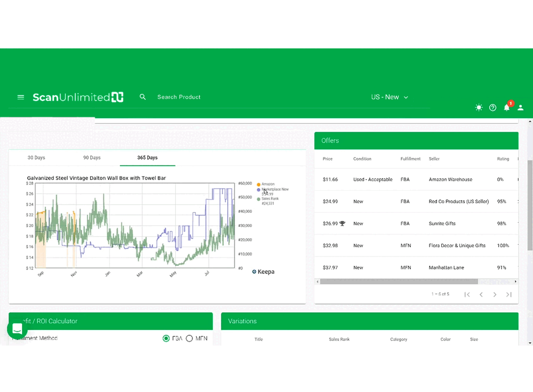Click the Used - Acceptable condition cell
533x392 pixels.
(x=373, y=180)
